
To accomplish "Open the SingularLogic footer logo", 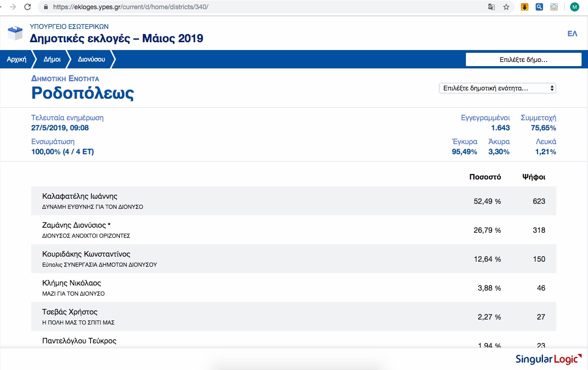I will tap(549, 359).
